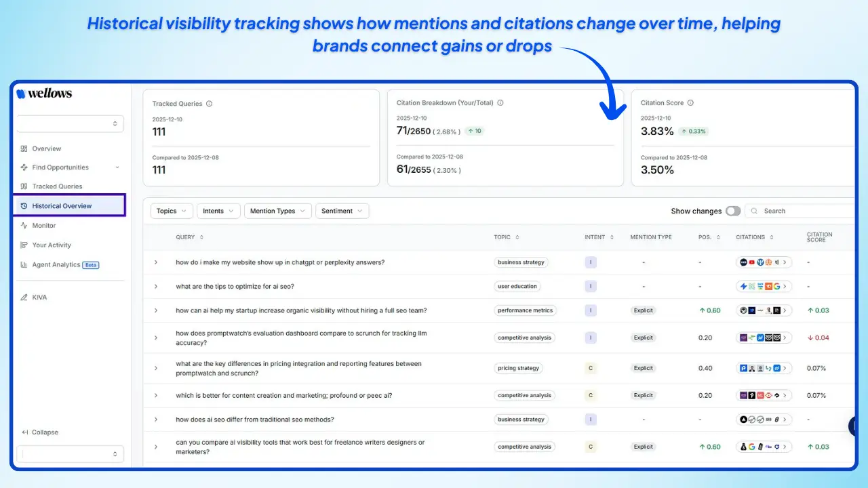The width and height of the screenshot is (868, 488).
Task: Click Explicit badge on 'freelance writers' row
Action: click(x=644, y=447)
